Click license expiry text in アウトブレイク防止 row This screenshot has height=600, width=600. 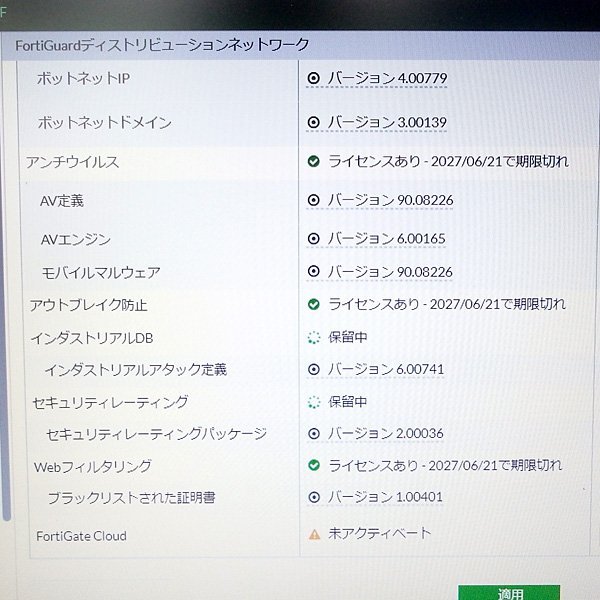click(447, 304)
